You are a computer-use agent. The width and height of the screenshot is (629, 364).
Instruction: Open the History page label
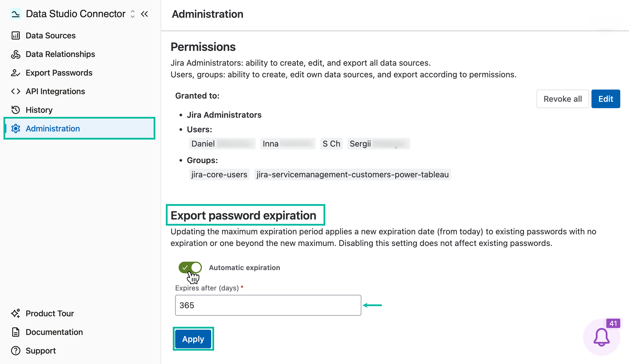[39, 110]
